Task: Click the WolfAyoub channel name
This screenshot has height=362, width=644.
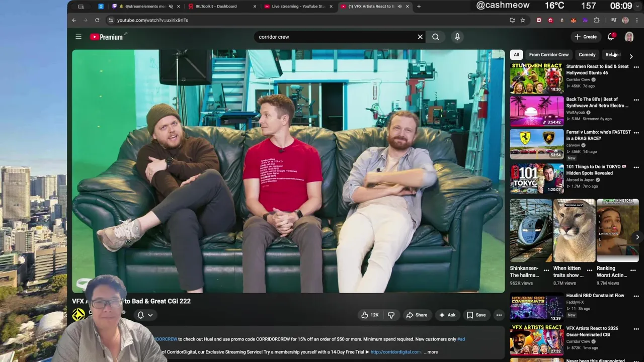Action: click(x=576, y=112)
